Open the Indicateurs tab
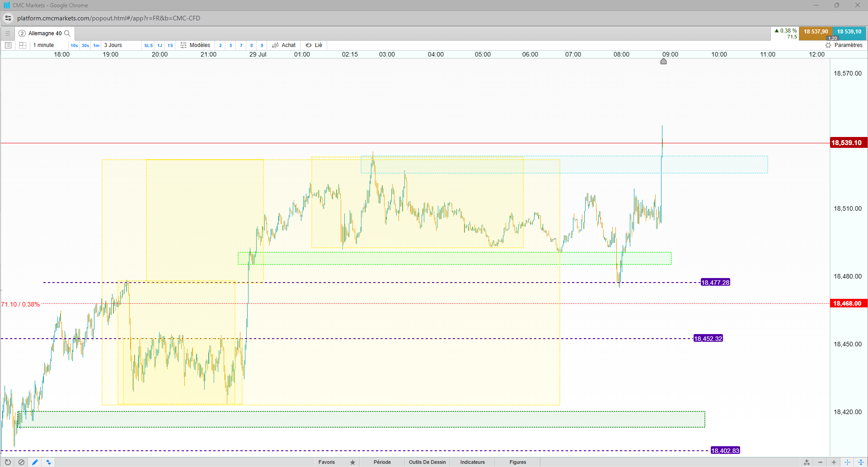Screen dimensions: 868x467 473,462
